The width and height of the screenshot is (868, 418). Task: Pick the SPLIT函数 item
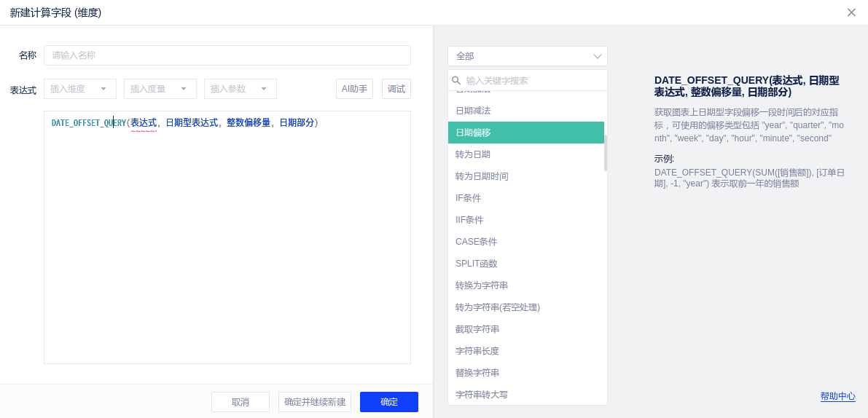477,264
